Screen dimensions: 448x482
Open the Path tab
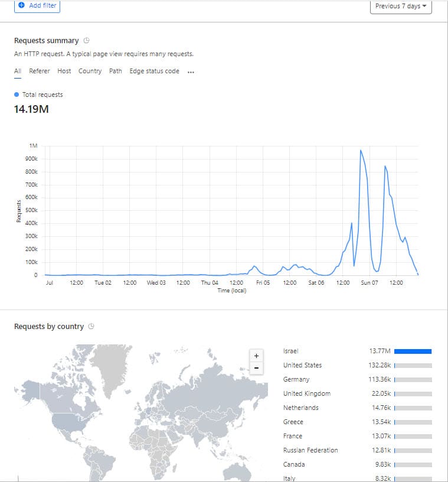point(116,71)
